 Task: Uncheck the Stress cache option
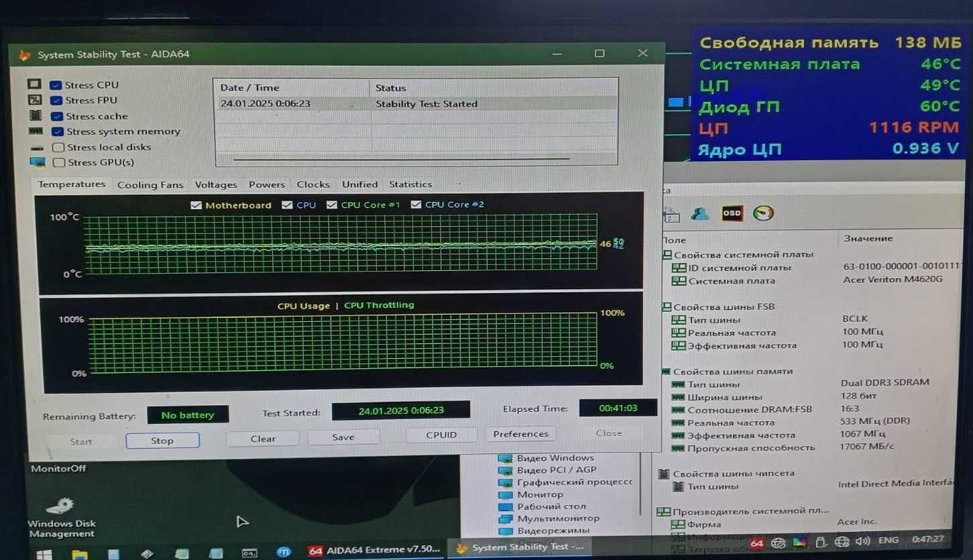(x=56, y=116)
